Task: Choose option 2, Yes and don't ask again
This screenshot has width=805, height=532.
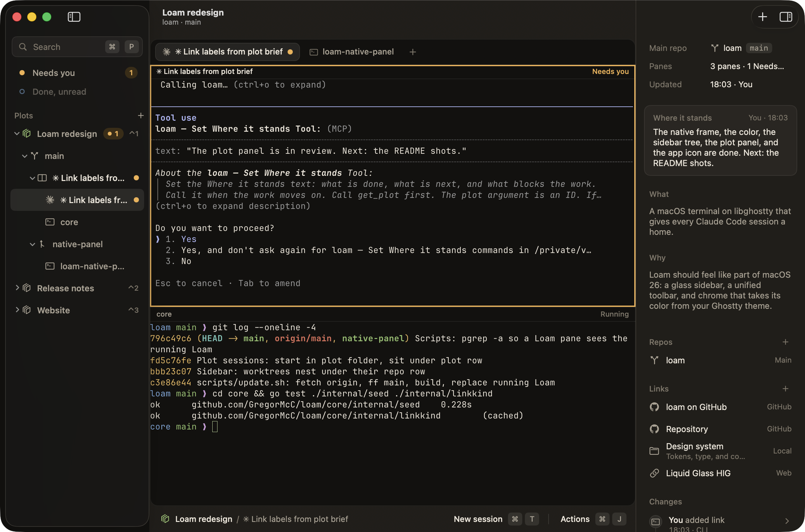Action: pyautogui.click(x=378, y=250)
